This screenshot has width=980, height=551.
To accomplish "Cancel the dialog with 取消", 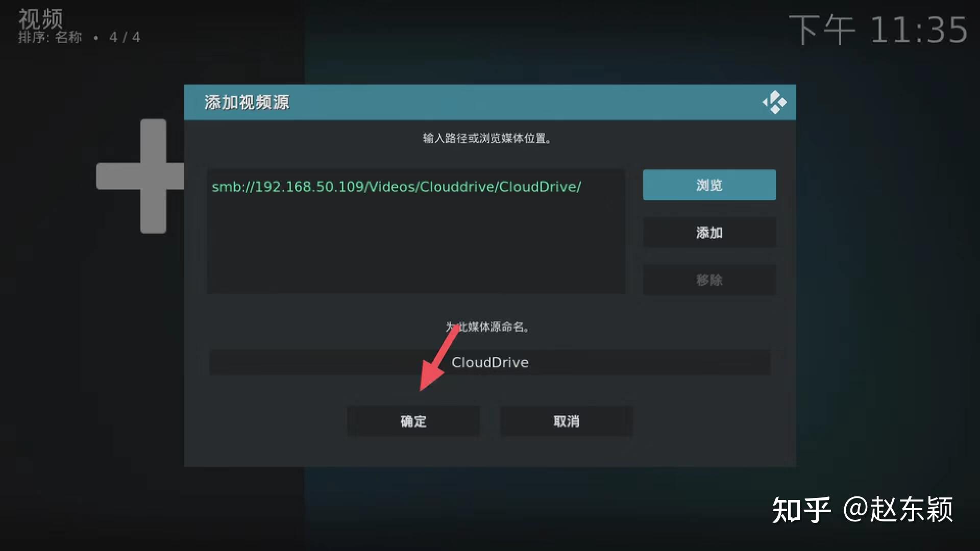I will coord(566,421).
